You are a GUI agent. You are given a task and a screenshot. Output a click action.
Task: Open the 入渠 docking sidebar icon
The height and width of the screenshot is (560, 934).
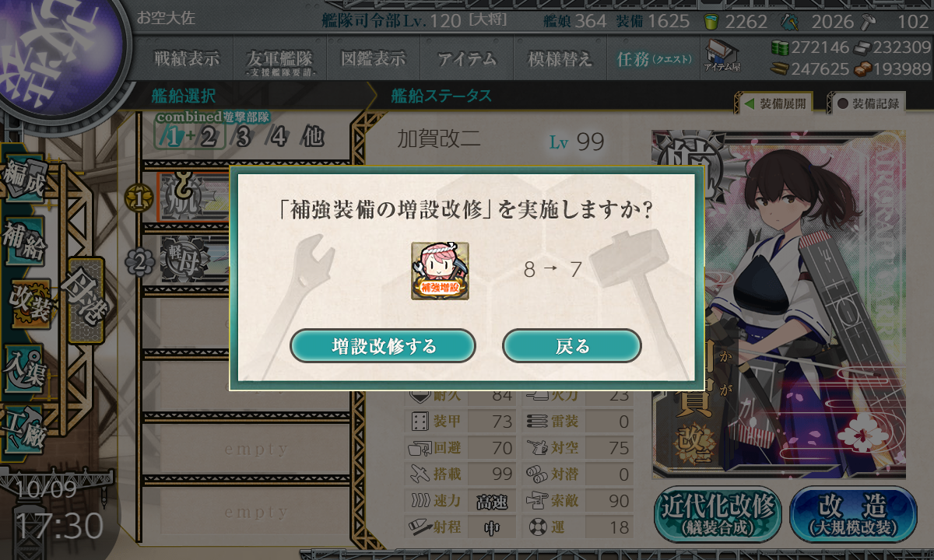(23, 366)
